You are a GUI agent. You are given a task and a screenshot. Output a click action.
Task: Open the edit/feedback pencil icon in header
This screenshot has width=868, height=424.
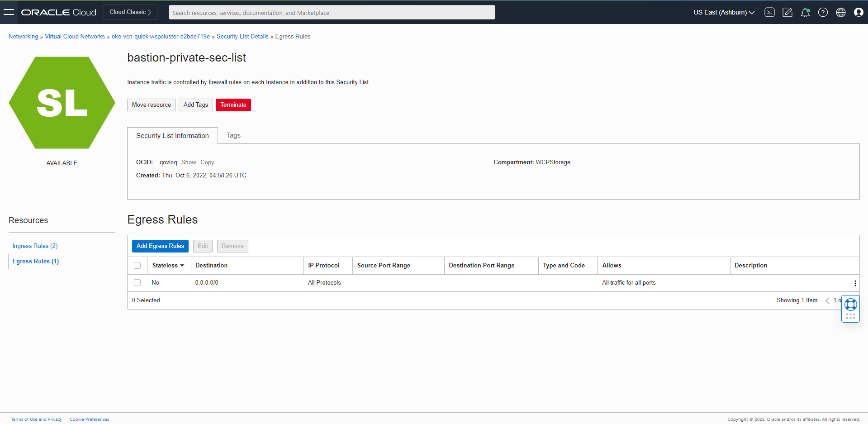coord(787,12)
